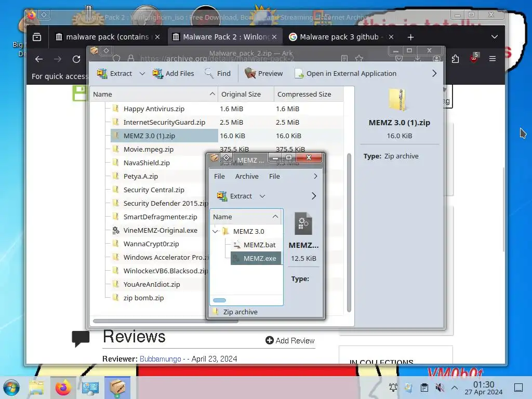Click Extract in the MEMZ window
532x399 pixels.
(x=234, y=196)
